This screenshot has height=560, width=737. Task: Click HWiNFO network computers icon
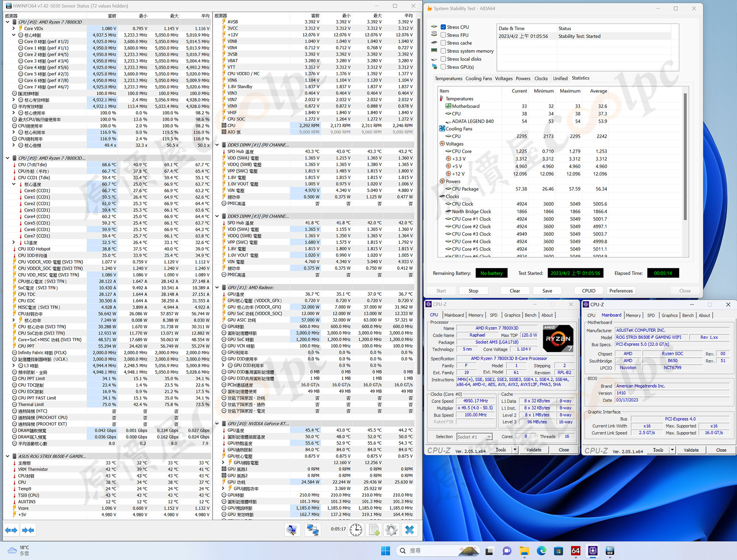point(313,530)
